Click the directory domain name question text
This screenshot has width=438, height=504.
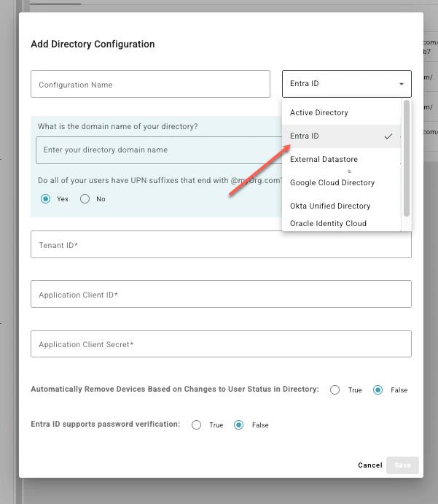click(117, 126)
